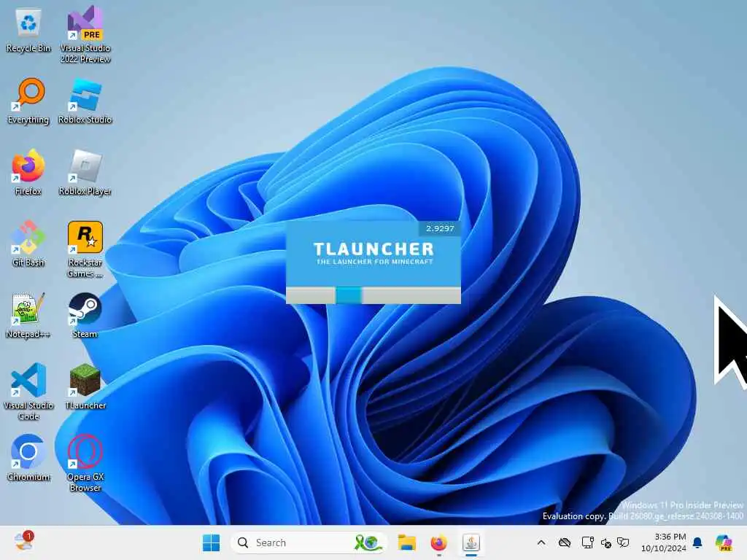The height and width of the screenshot is (560, 747).
Task: Select the Visual Studio Code shortcut
Action: (28, 392)
